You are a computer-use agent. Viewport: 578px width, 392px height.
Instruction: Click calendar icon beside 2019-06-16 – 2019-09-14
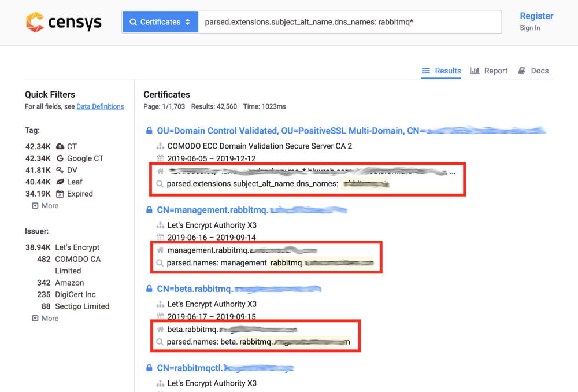[160, 238]
